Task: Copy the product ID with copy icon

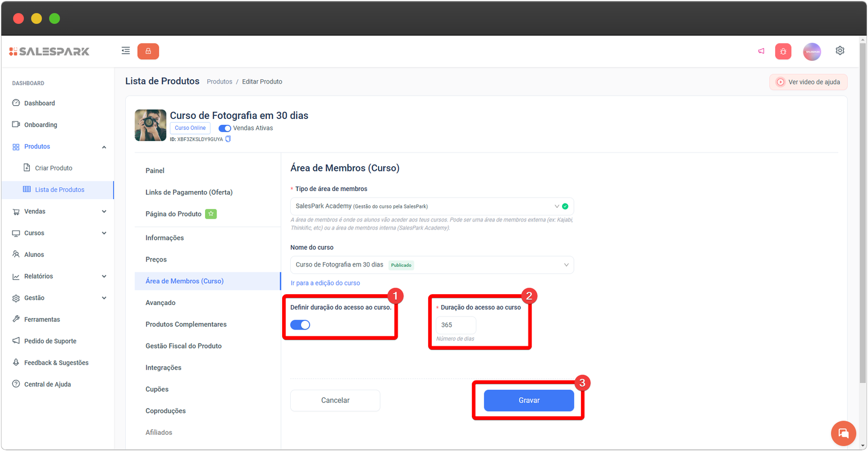Action: pyautogui.click(x=228, y=139)
